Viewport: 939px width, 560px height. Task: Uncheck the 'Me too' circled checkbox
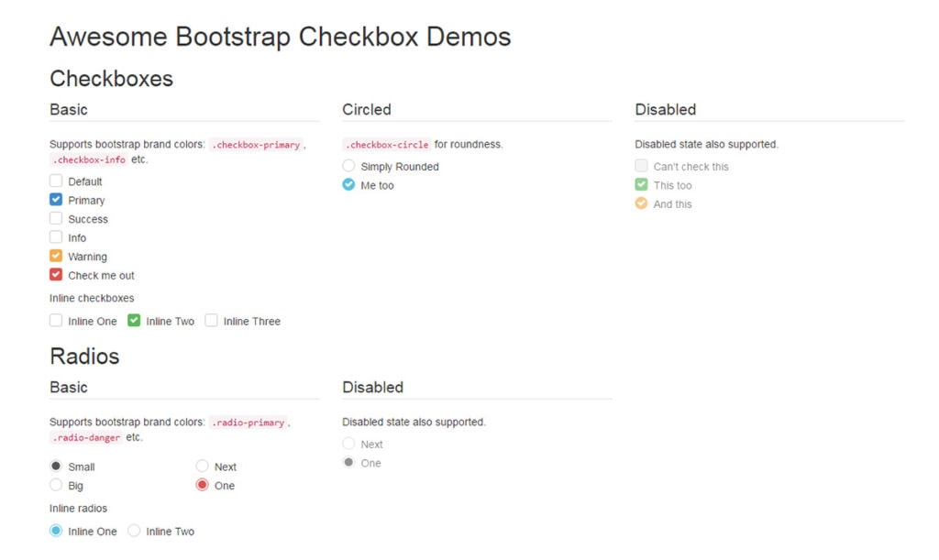(x=348, y=185)
